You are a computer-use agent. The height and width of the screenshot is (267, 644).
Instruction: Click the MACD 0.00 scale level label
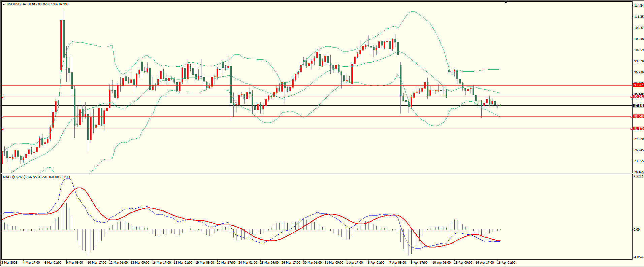[x=636, y=230]
